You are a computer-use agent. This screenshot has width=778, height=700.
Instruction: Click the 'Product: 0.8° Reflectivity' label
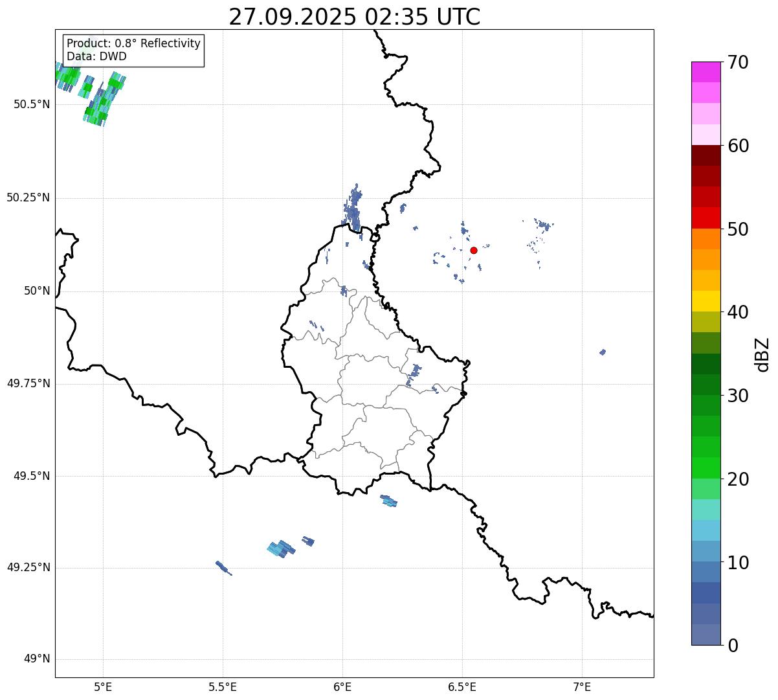pyautogui.click(x=134, y=43)
